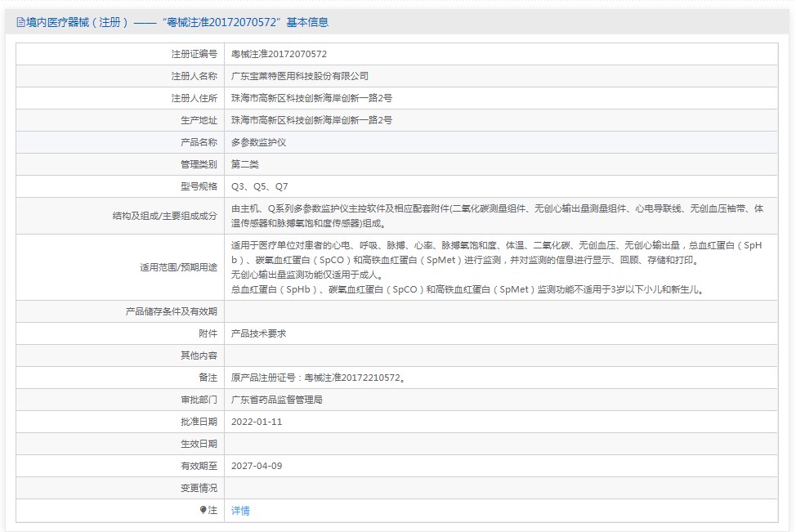Click management category value 第二类
The image size is (796, 532).
245,164
